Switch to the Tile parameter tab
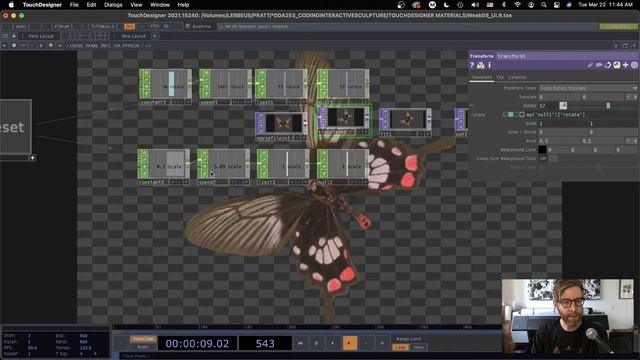 [x=500, y=77]
